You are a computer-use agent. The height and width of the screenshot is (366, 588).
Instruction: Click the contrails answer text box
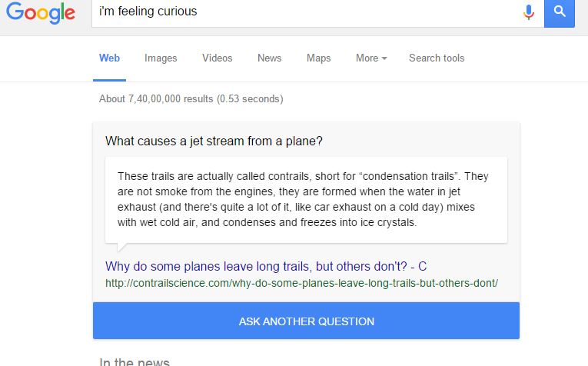pos(306,200)
